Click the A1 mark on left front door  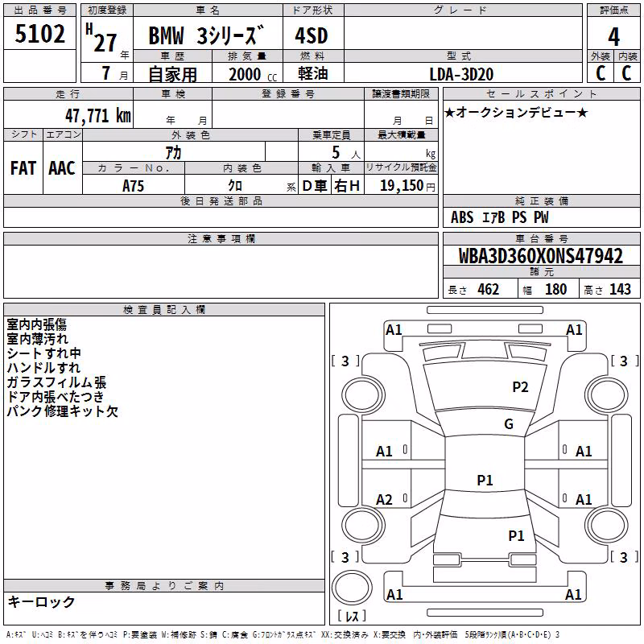385,452
